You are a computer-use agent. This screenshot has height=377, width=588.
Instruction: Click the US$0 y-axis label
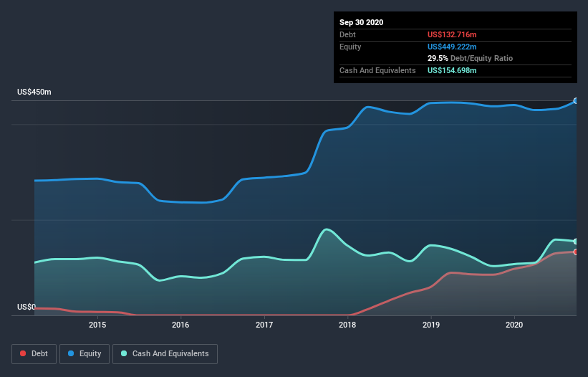coord(26,307)
